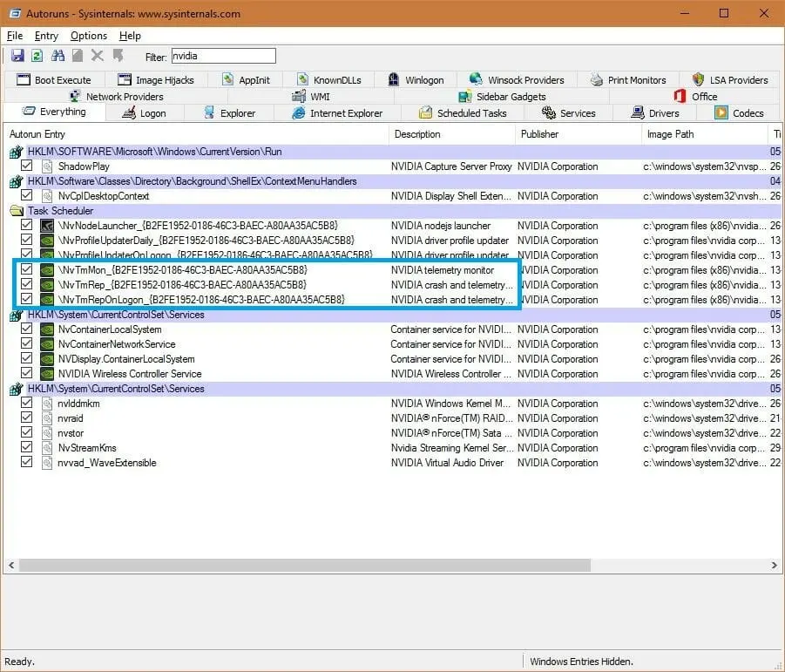785x672 pixels.
Task: Uncheck the nvlddmkm driver entry
Action: [x=26, y=404]
